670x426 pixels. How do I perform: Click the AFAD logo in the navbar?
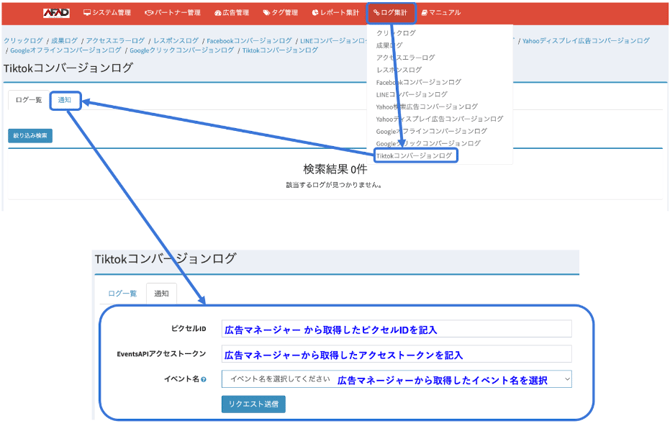pyautogui.click(x=56, y=13)
